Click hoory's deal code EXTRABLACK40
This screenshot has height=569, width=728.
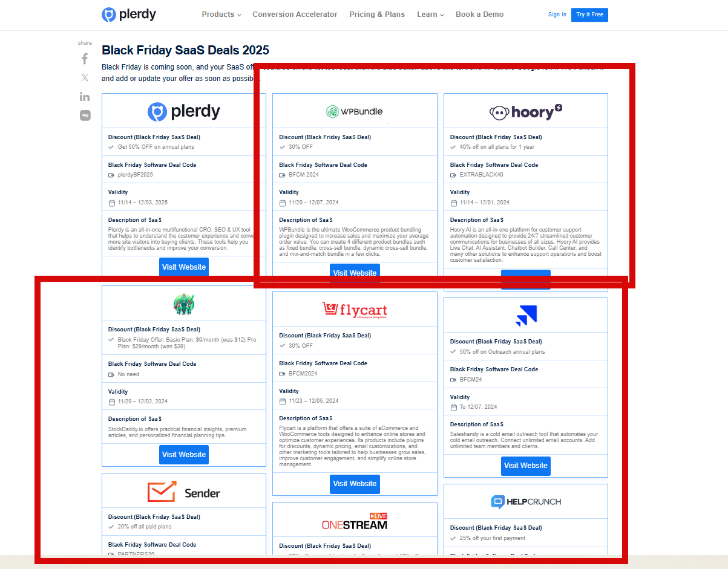[481, 175]
